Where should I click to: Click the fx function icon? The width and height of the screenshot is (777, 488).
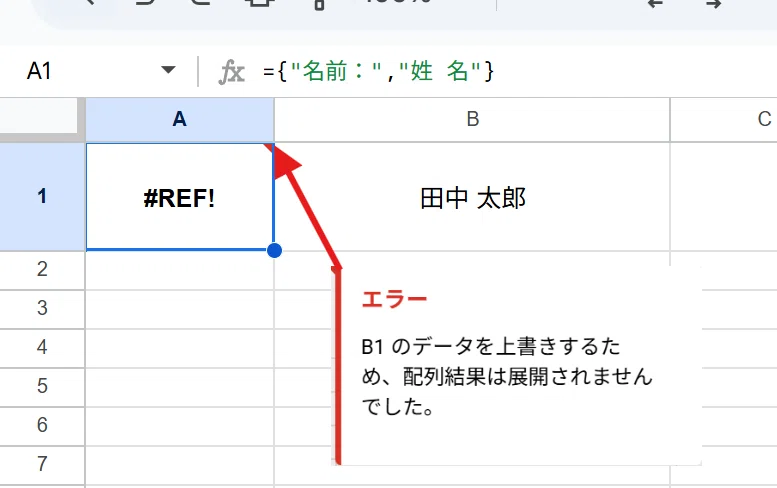click(231, 72)
